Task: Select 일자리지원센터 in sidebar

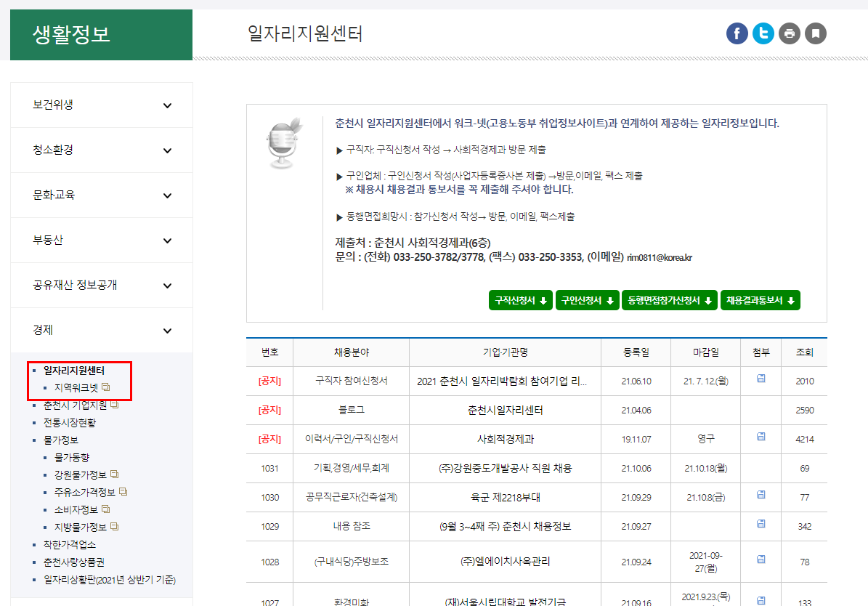Action: tap(74, 370)
